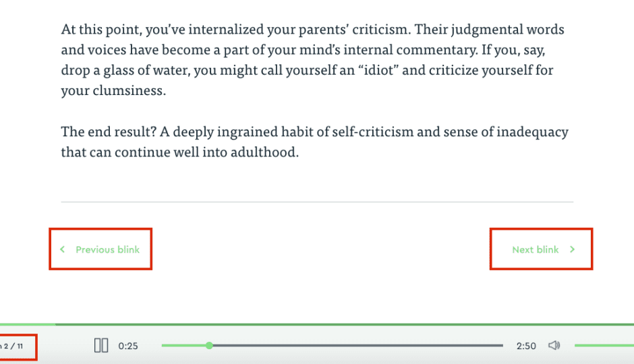Pause the audio playback

click(101, 345)
